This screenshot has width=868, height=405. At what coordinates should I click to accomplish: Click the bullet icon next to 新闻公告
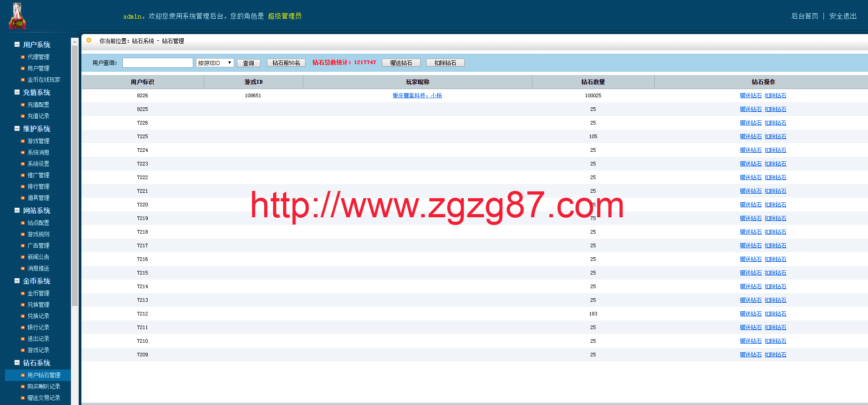pyautogui.click(x=23, y=257)
